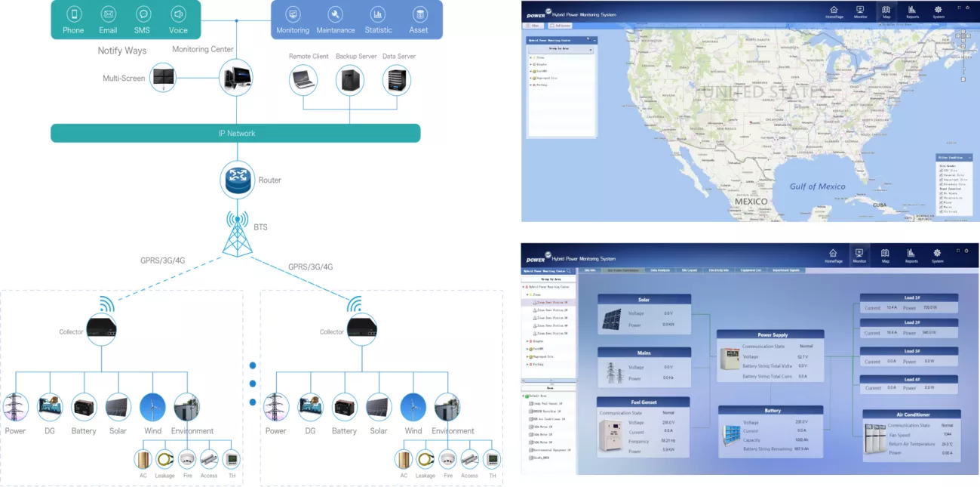Click the Statistic icon in the Monitoring Center group
Screen dimensions: 980x487
pos(378,14)
